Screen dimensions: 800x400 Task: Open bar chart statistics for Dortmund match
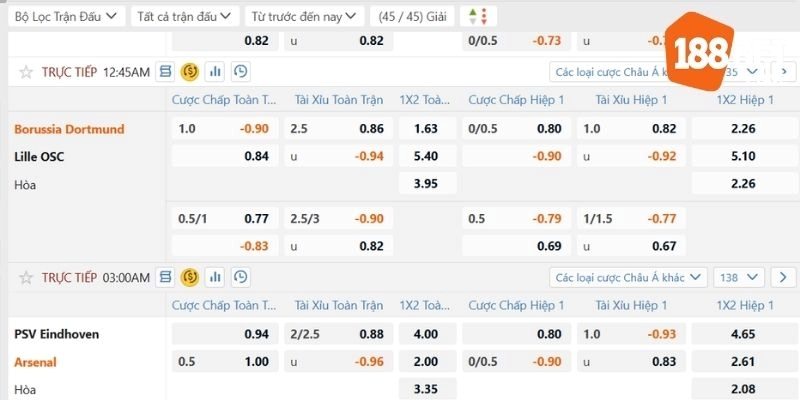coord(215,72)
